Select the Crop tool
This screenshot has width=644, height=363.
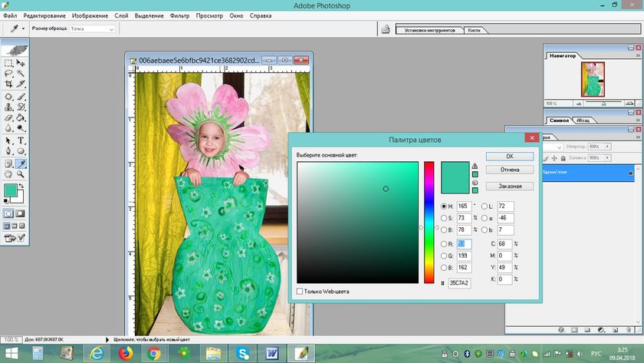pos(8,84)
